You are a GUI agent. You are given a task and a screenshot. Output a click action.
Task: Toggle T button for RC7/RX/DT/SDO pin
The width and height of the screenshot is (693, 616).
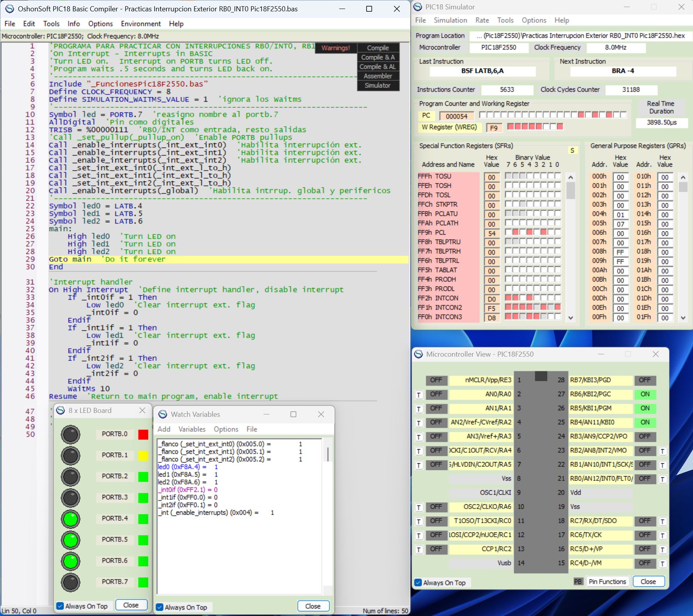tap(663, 521)
